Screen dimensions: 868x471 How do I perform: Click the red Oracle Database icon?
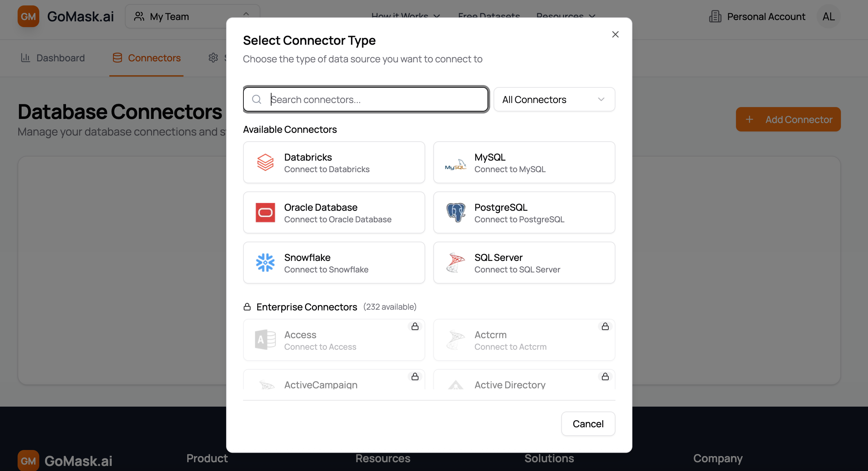[265, 213]
